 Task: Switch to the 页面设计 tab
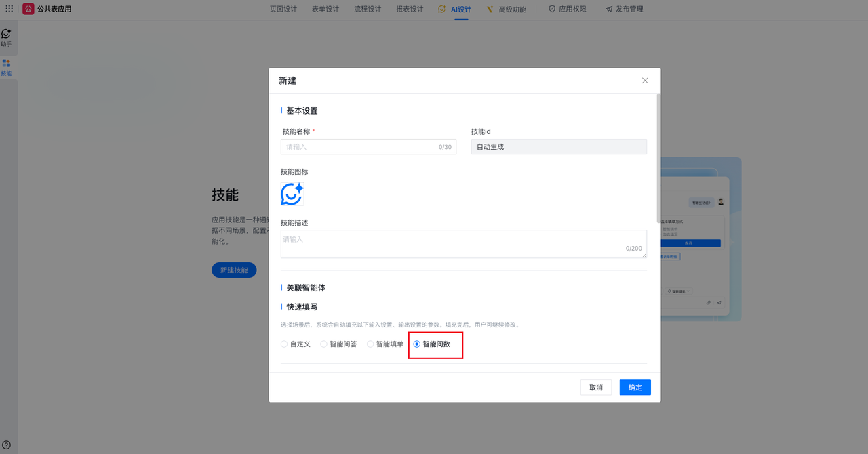click(283, 9)
